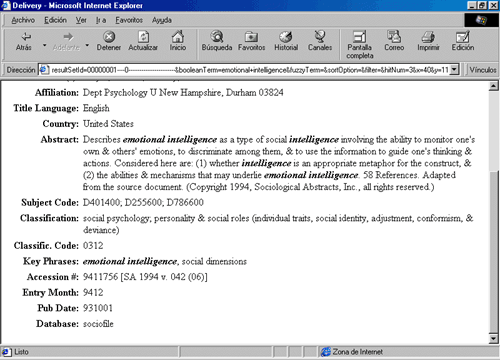
Task: Click the scrollbar up arrow
Action: [x=493, y=86]
